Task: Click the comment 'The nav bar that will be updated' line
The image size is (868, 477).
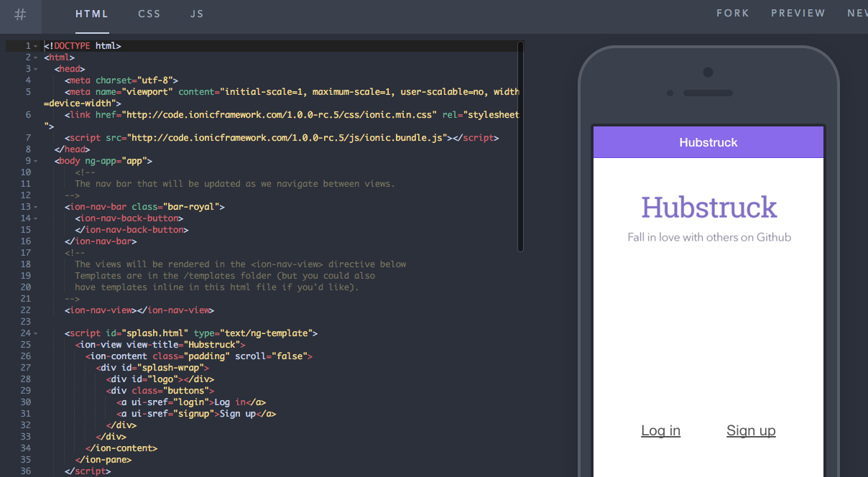Action: [x=235, y=184]
